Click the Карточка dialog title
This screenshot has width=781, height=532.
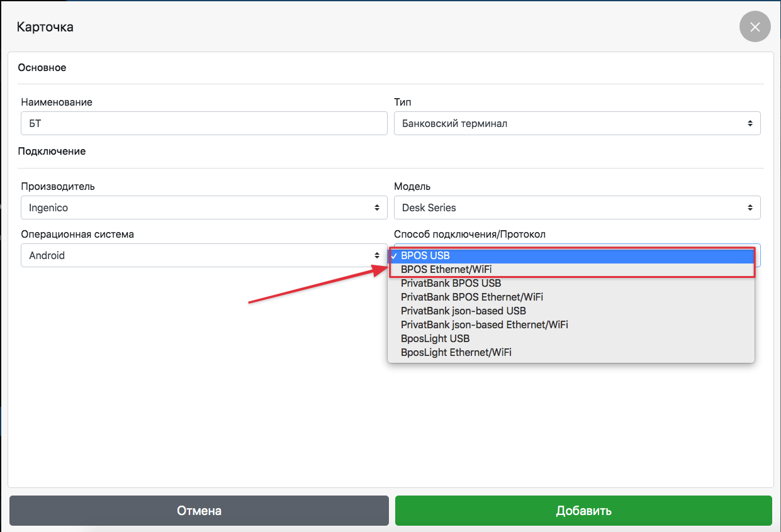coord(45,27)
